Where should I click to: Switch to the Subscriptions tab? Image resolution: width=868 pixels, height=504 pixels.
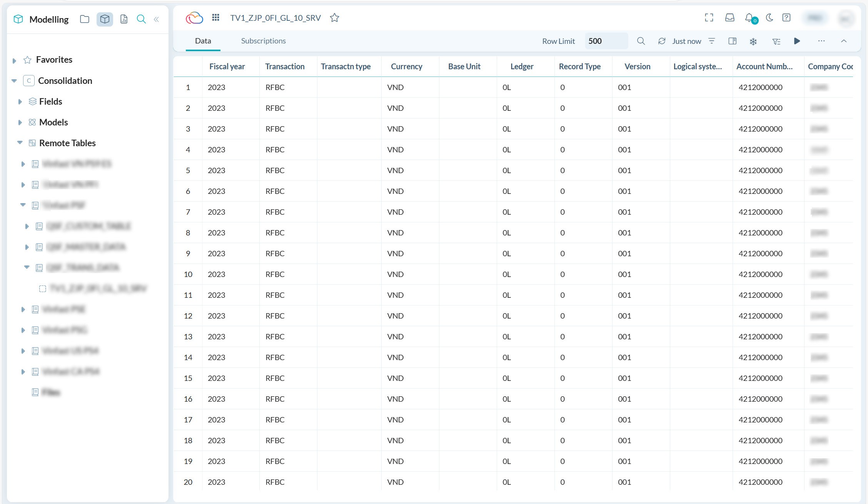pos(263,41)
